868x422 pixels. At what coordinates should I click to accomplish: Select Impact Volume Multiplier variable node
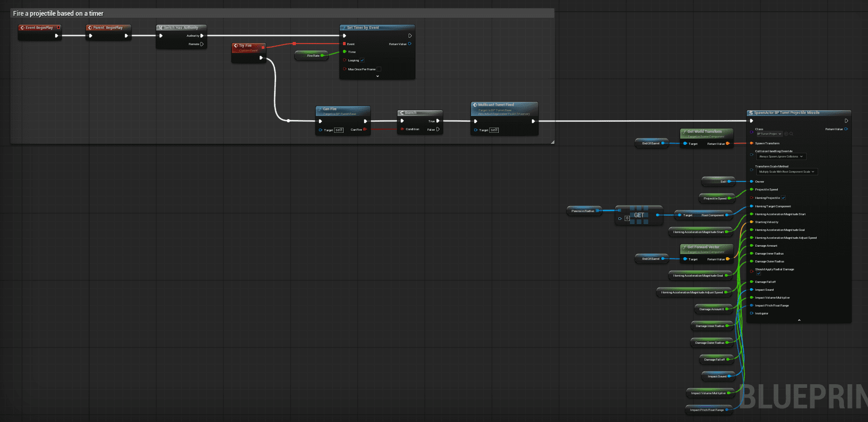[x=710, y=393]
